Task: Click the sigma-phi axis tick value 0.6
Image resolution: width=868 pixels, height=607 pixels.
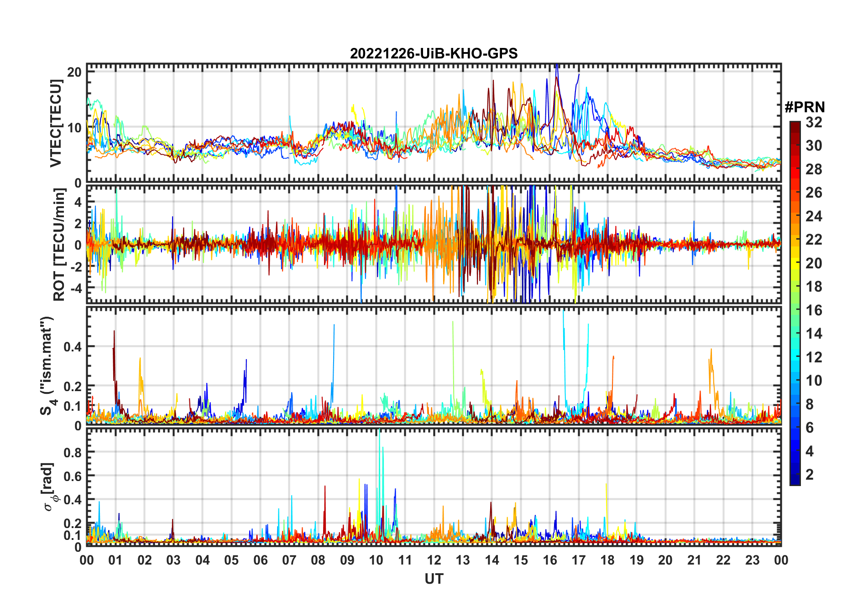Action: pyautogui.click(x=73, y=476)
